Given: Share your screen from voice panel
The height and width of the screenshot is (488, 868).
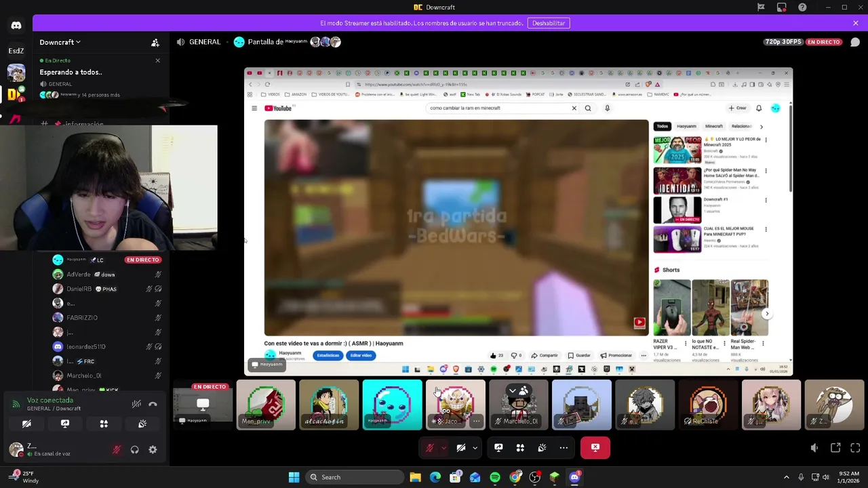Looking at the screenshot, I should click(x=65, y=424).
